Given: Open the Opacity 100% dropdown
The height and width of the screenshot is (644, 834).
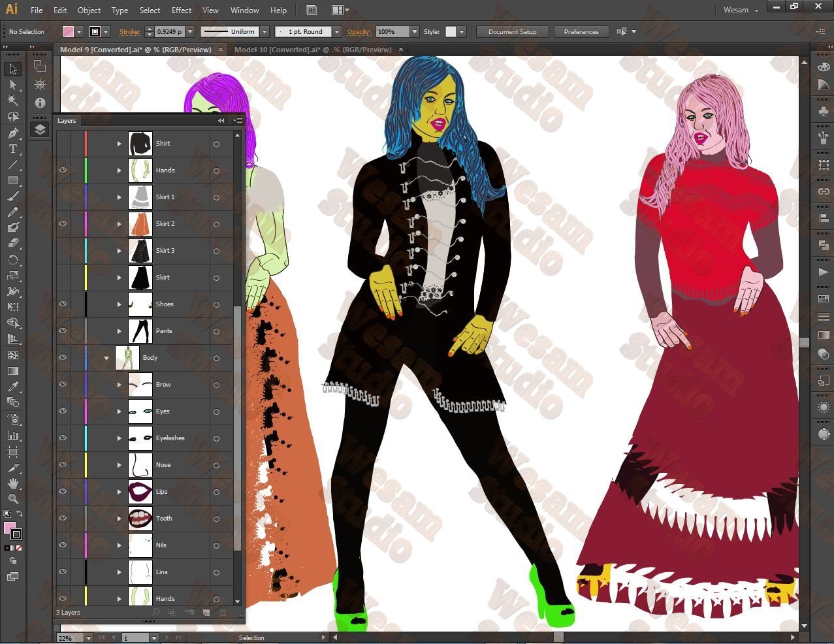Looking at the screenshot, I should (x=414, y=31).
